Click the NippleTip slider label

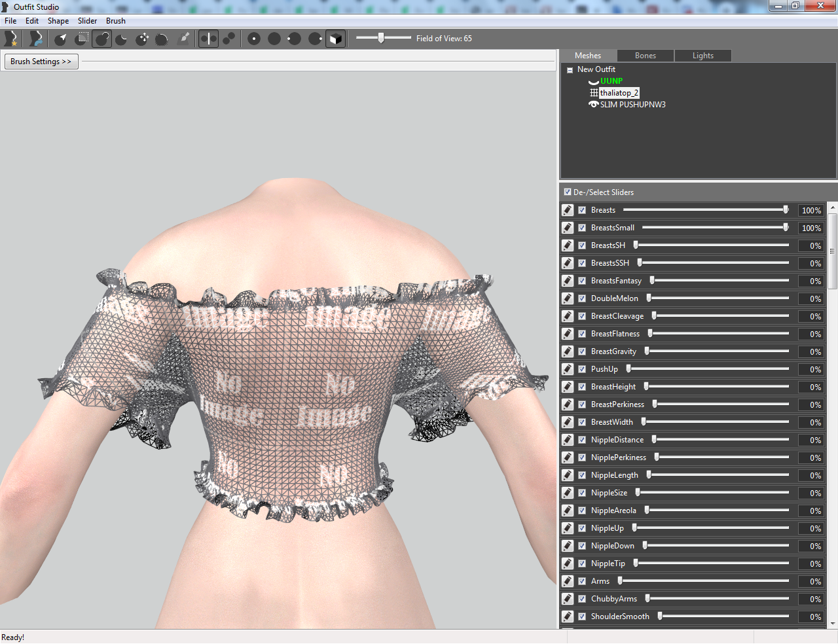(608, 563)
